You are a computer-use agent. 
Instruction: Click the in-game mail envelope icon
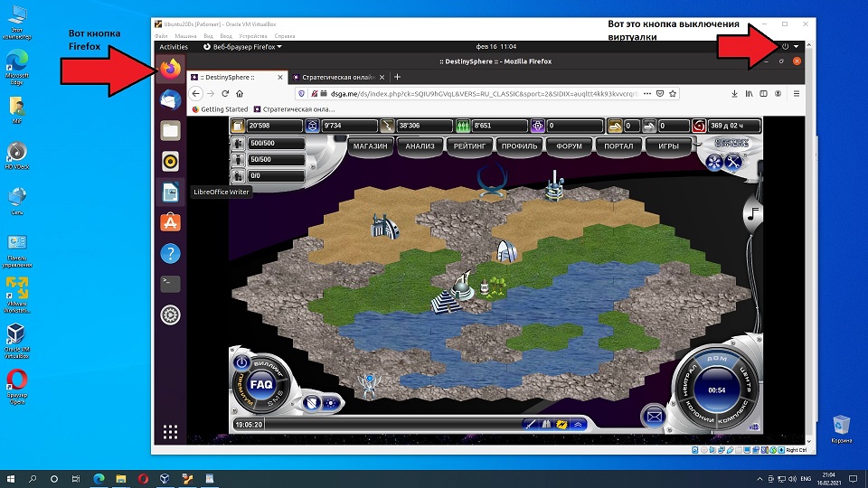pos(654,416)
